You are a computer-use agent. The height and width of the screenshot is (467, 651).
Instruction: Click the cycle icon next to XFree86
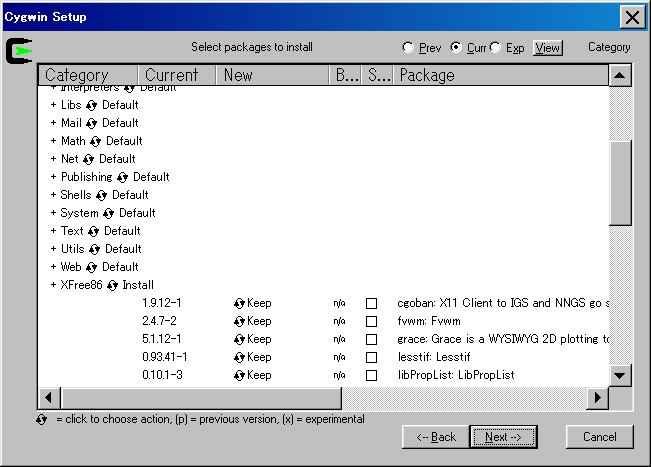112,286
